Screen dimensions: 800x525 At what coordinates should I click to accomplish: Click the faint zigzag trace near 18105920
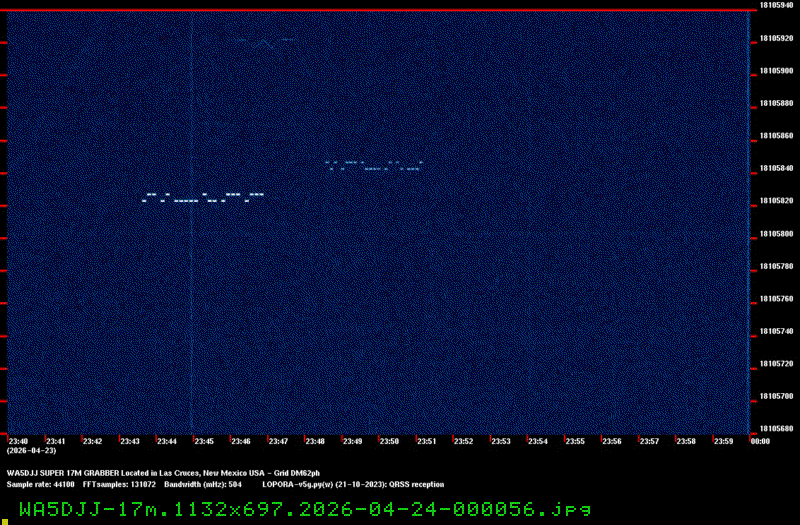point(265,43)
